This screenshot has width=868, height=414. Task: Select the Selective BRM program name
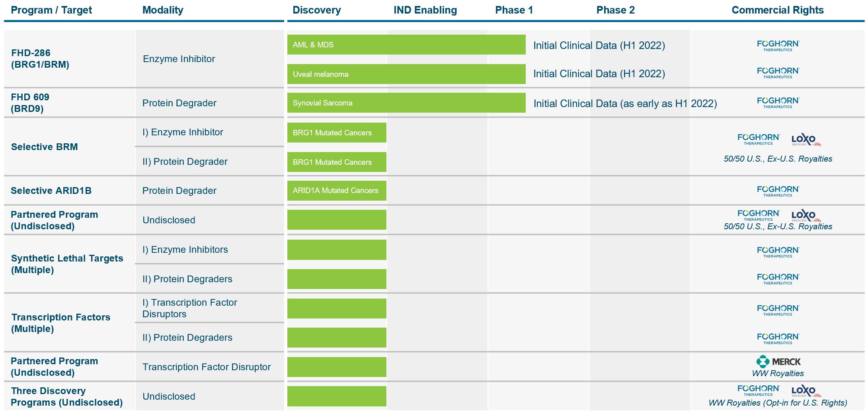[x=44, y=147]
